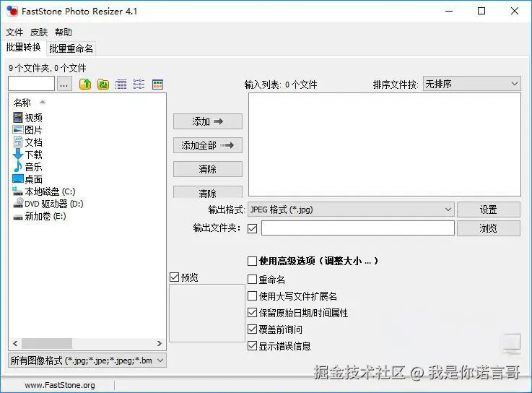This screenshot has width=532, height=393.
Task: Click the upper 清除 button
Action: [208, 169]
